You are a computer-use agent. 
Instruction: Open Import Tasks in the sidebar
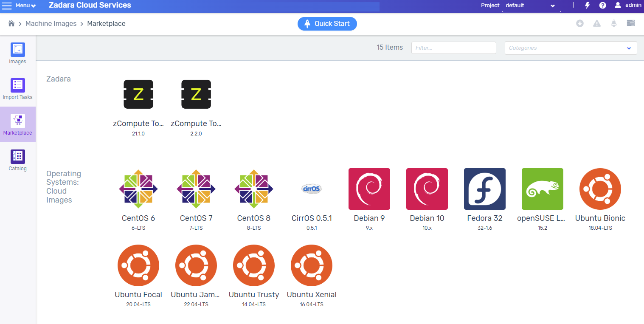(18, 89)
